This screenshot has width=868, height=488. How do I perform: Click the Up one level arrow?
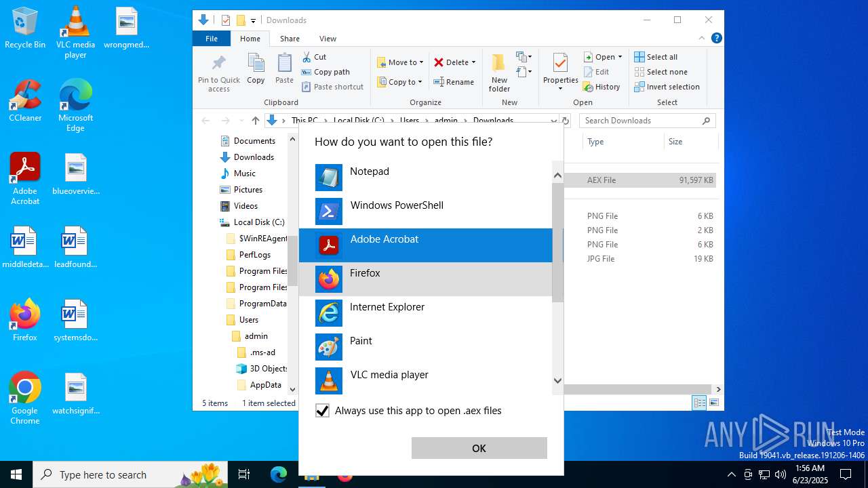(256, 121)
